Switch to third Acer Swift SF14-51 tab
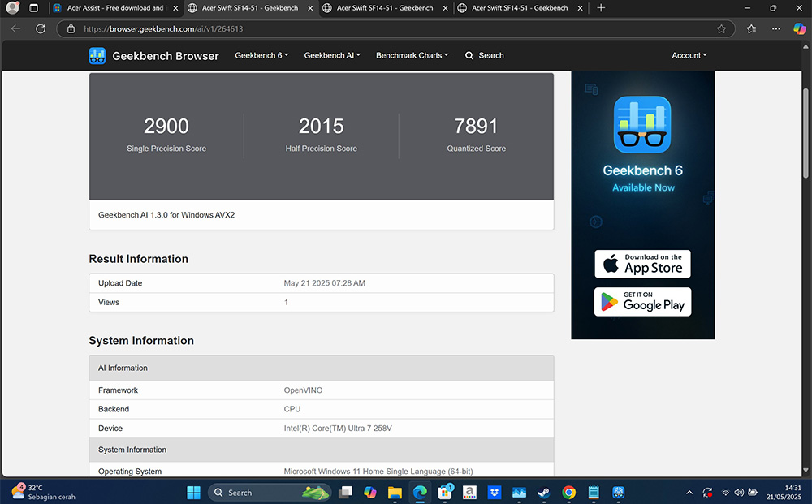This screenshot has height=504, width=812. pos(520,8)
